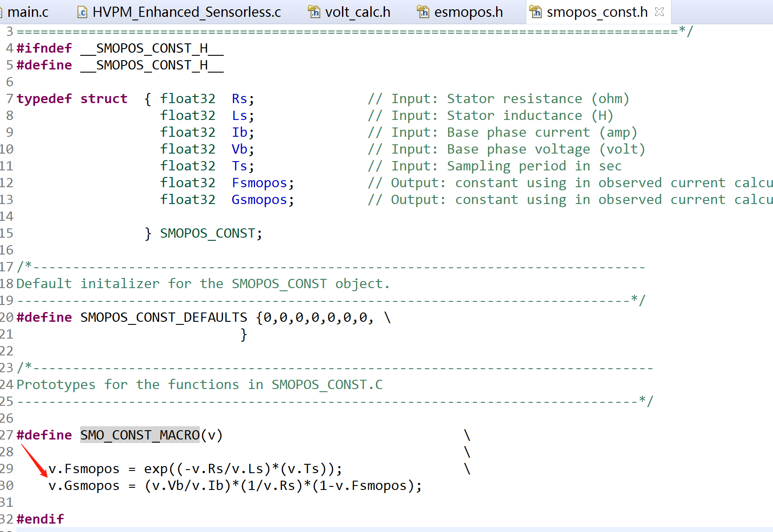The image size is (773, 532).
Task: Click the Gsmopos; struct member declaration
Action: point(263,200)
